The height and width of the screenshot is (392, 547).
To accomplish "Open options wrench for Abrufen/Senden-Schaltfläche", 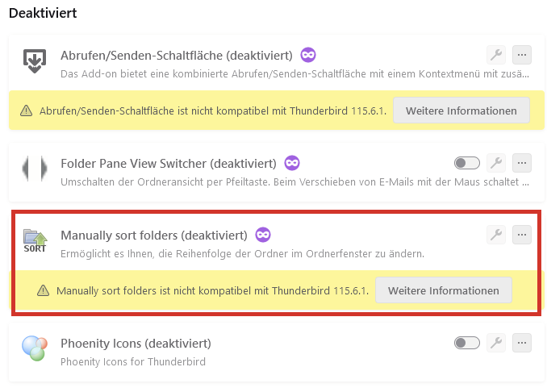I will (496, 55).
